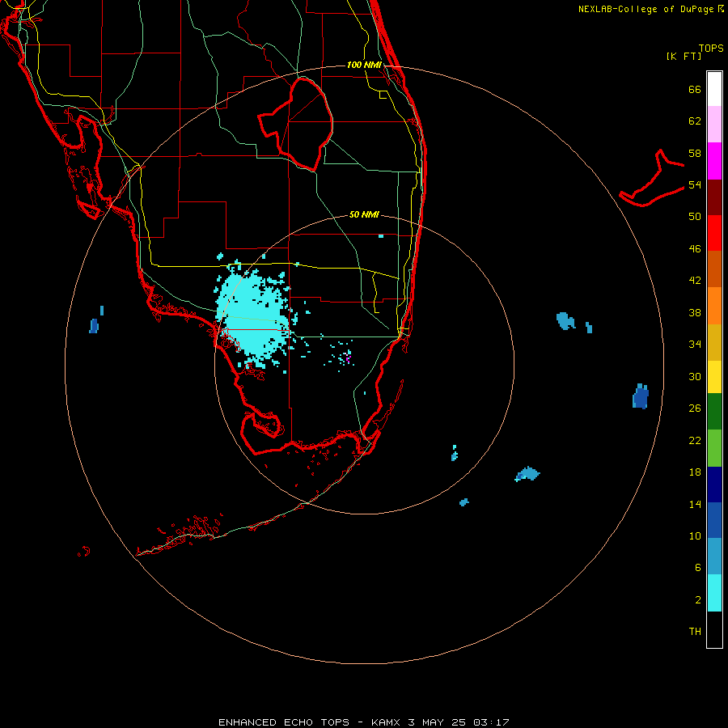Click the TOPS legend title
Screen dimensions: 728x728
click(711, 49)
